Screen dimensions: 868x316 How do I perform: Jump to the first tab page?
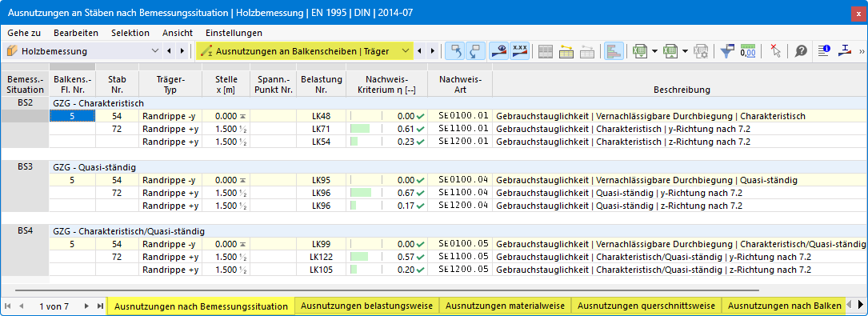pos(8,306)
